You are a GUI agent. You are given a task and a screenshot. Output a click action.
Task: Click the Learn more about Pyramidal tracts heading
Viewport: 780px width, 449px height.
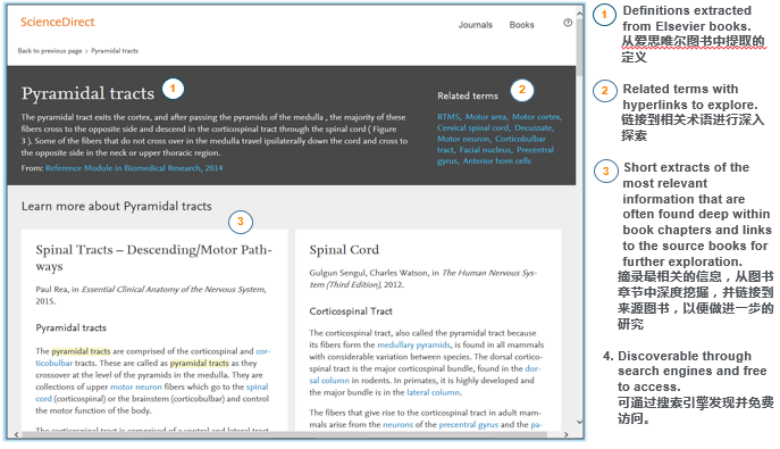pos(116,206)
